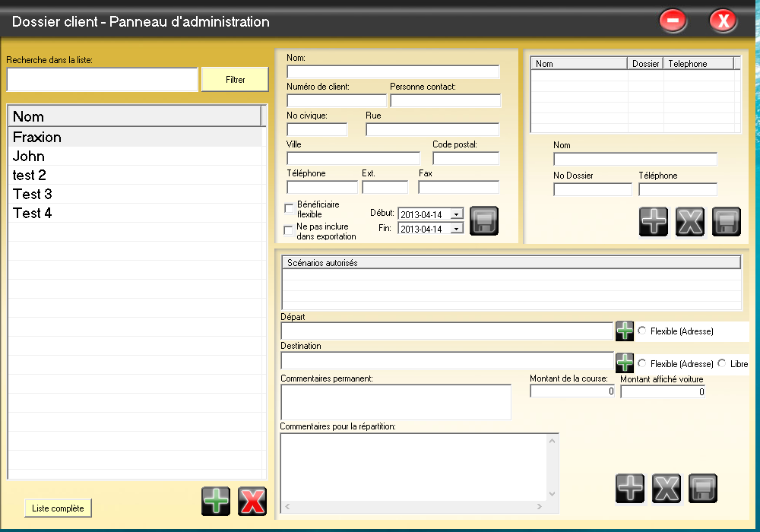The height and width of the screenshot is (532, 760).
Task: Focus the Commentaires pour la répartition text area
Action: pos(414,467)
